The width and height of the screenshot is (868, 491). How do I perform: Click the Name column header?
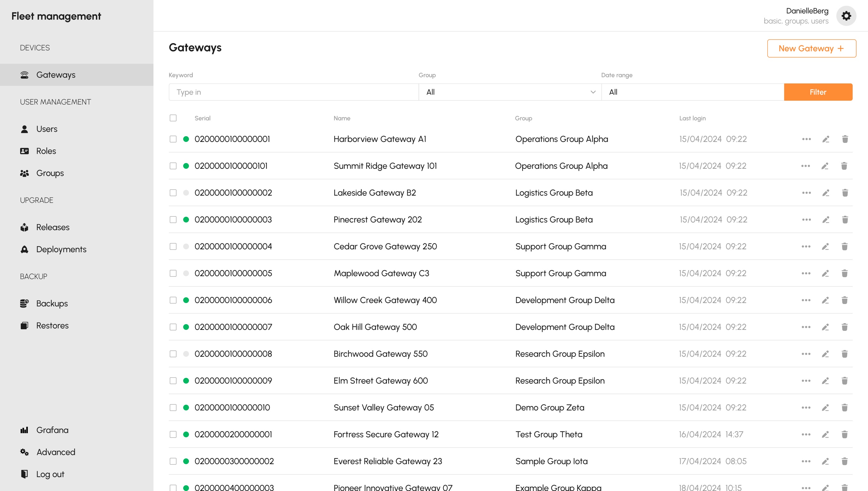[342, 118]
